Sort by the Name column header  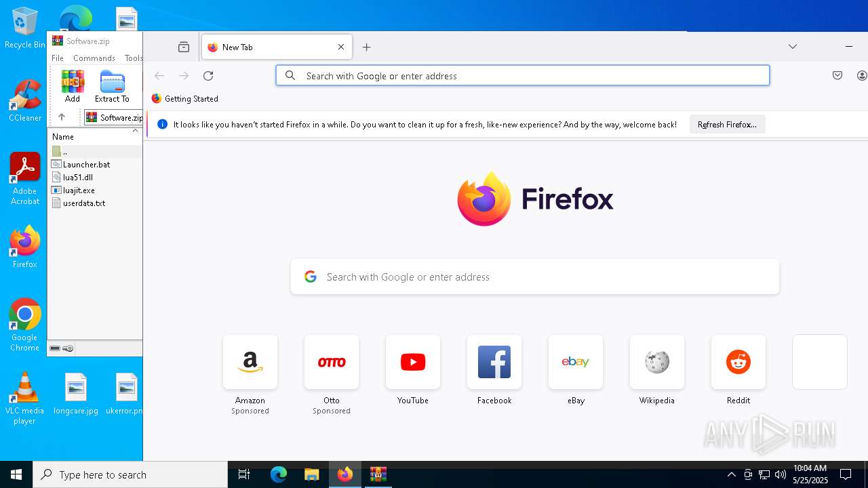tap(63, 137)
